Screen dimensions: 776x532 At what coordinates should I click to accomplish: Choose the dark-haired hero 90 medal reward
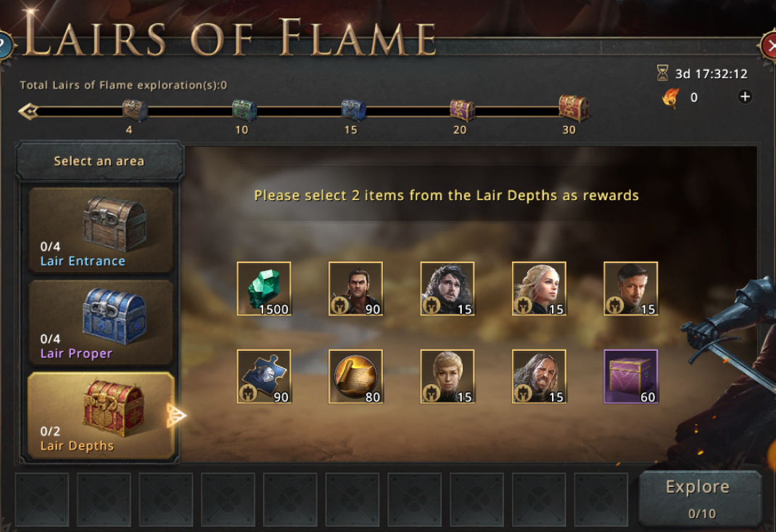pyautogui.click(x=355, y=288)
